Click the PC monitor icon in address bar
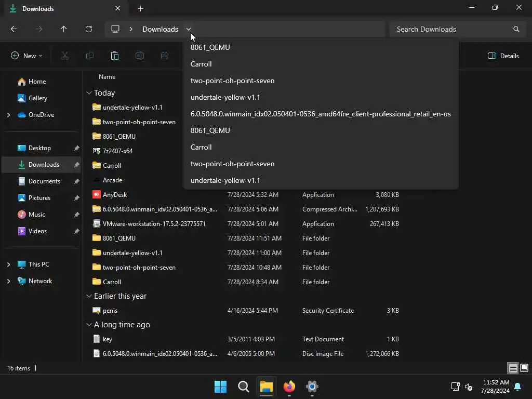The height and width of the screenshot is (399, 532). pos(115,29)
